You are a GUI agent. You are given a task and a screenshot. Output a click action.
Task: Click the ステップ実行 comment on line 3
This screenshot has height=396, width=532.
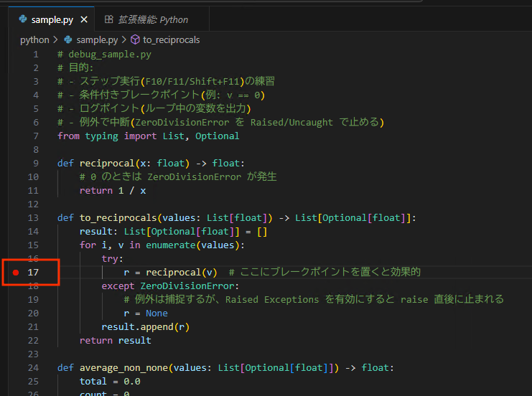point(167,81)
